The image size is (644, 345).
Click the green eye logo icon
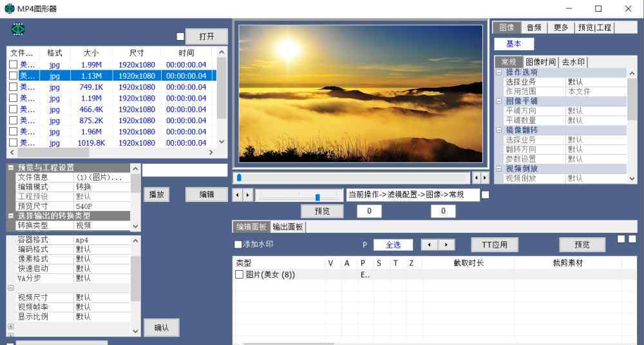[x=18, y=29]
